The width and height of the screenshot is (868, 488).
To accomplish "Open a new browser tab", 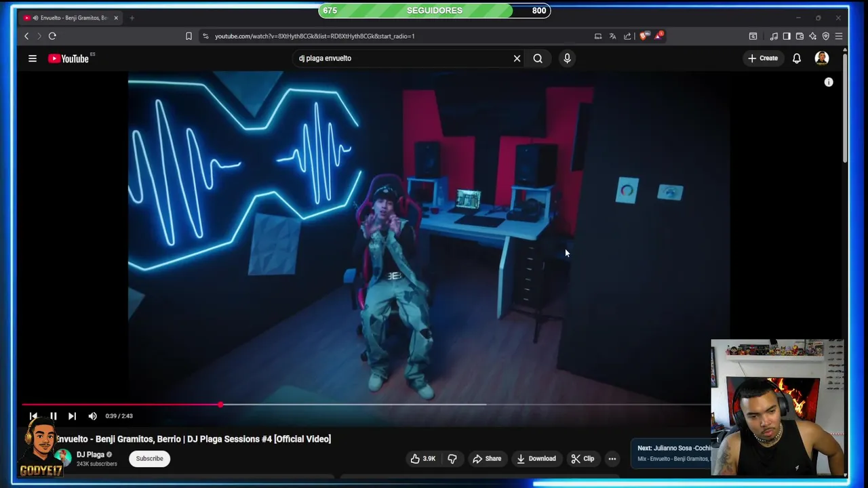I will [x=132, y=18].
